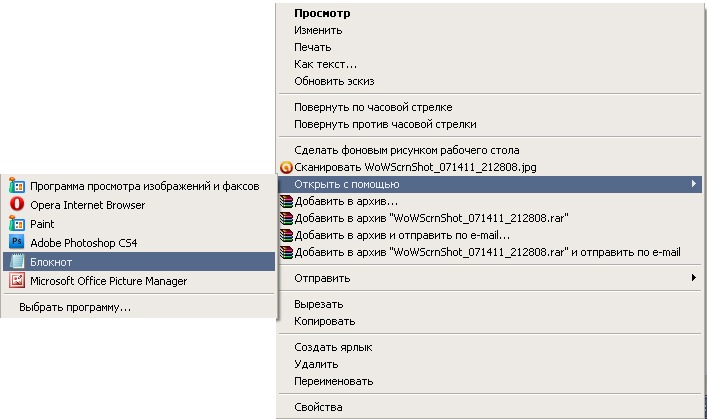Click the Opera Internet Browser icon
This screenshot has width=707, height=419.
click(17, 204)
